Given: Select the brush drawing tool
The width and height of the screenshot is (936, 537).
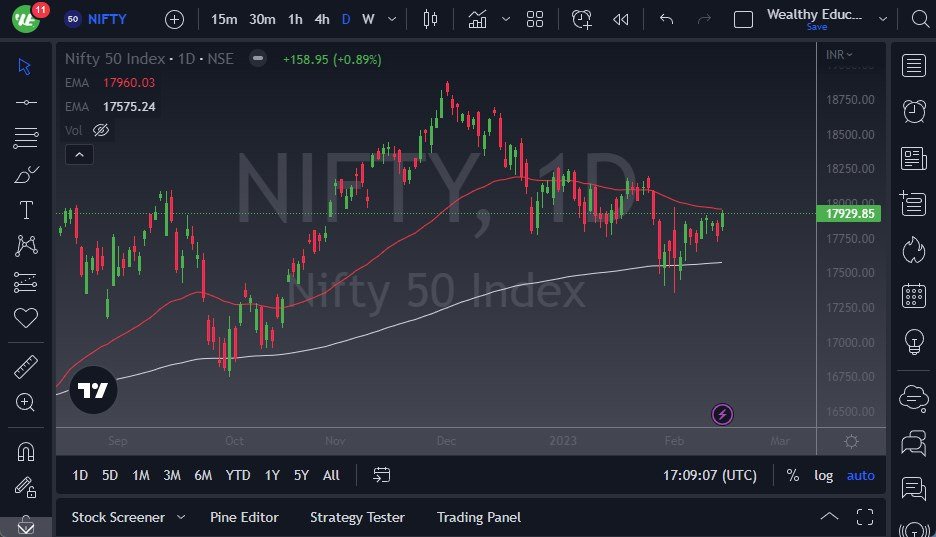Looking at the screenshot, I should [x=25, y=174].
